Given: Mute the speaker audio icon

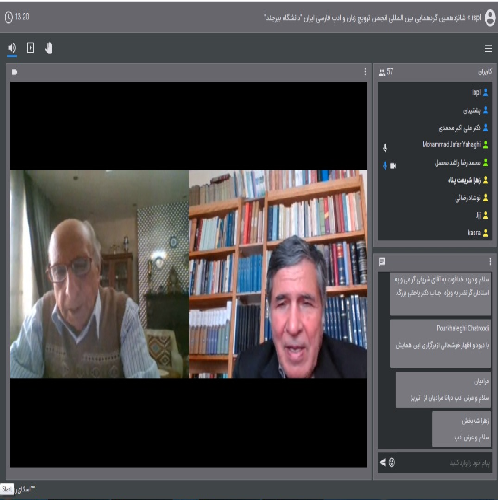Looking at the screenshot, I should pos(12,48).
